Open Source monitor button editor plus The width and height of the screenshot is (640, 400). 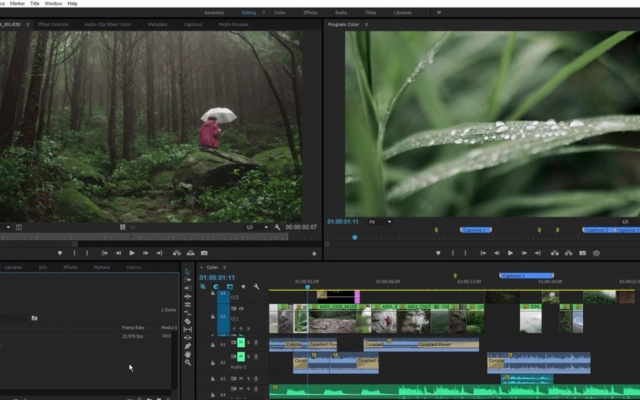point(314,253)
